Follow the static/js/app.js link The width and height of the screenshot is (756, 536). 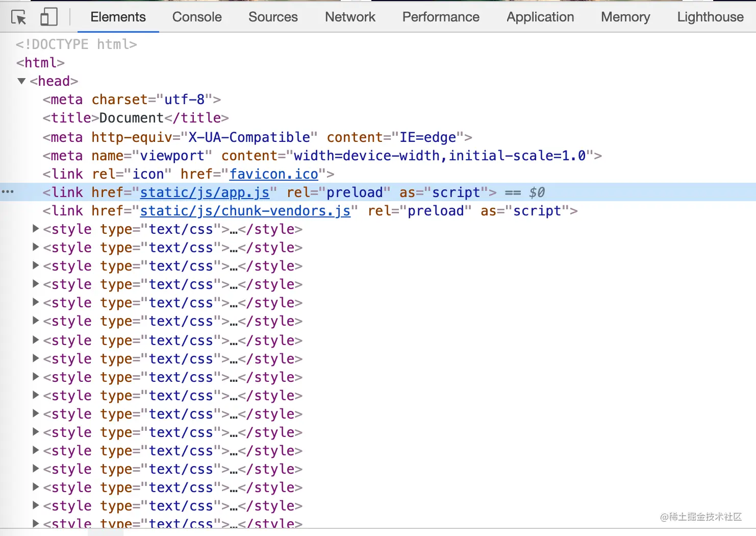pyautogui.click(x=205, y=192)
